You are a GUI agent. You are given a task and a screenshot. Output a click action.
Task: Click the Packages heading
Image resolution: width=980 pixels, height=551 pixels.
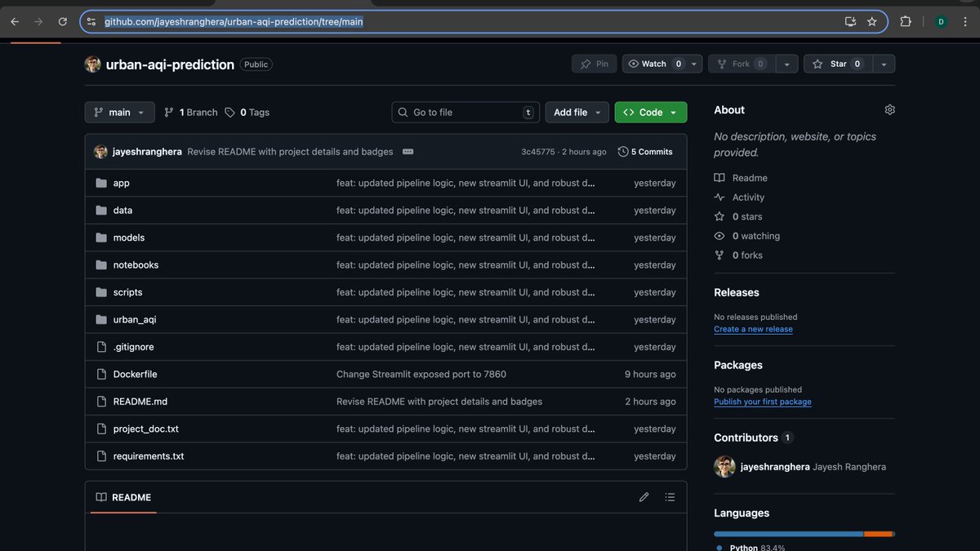(x=738, y=365)
